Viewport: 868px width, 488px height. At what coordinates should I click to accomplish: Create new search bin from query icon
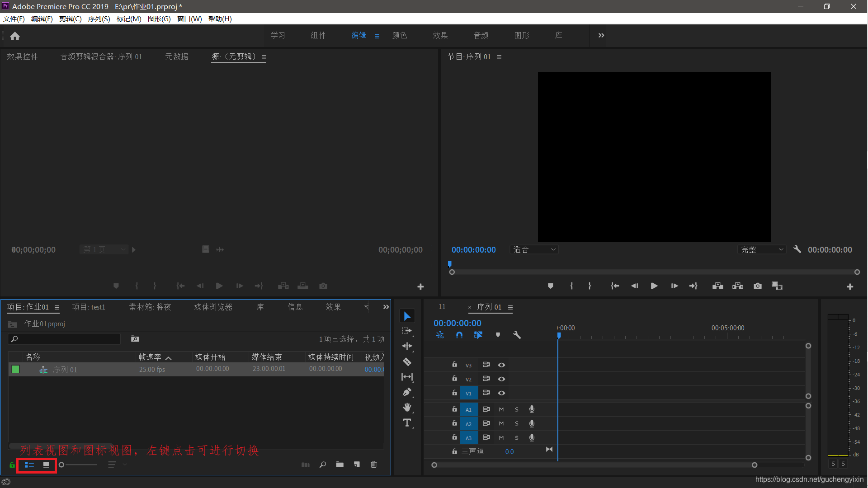click(135, 339)
